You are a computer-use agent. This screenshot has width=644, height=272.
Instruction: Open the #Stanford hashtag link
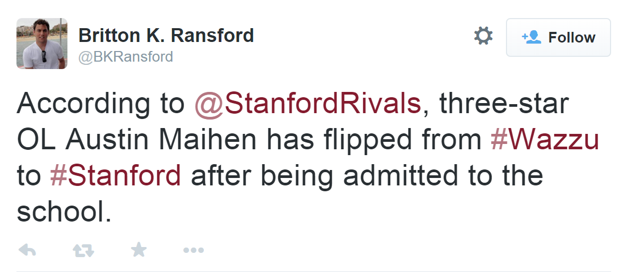click(116, 176)
